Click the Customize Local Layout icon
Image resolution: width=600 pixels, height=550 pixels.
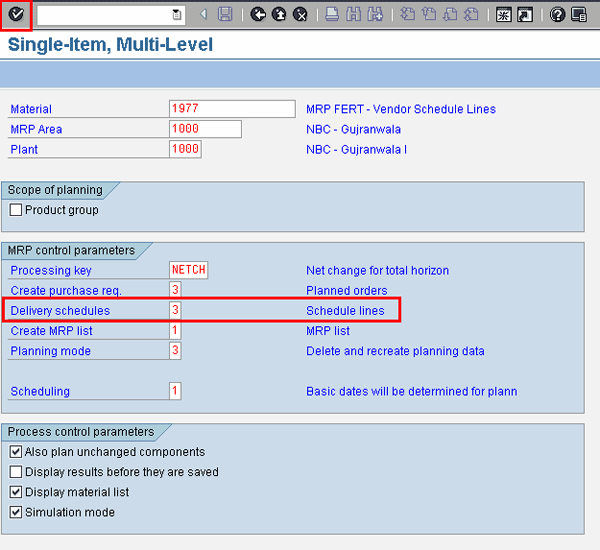[x=579, y=15]
